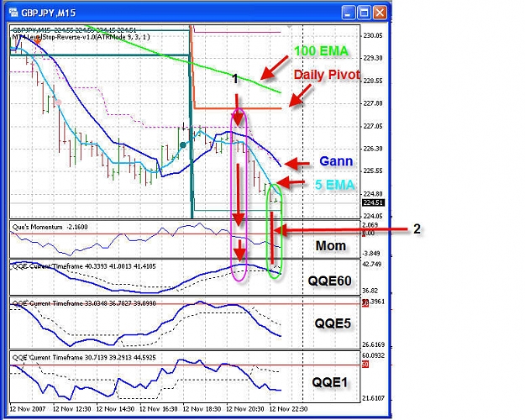Click the 224.80 price axis value
The width and height of the screenshot is (525, 420).
click(373, 193)
